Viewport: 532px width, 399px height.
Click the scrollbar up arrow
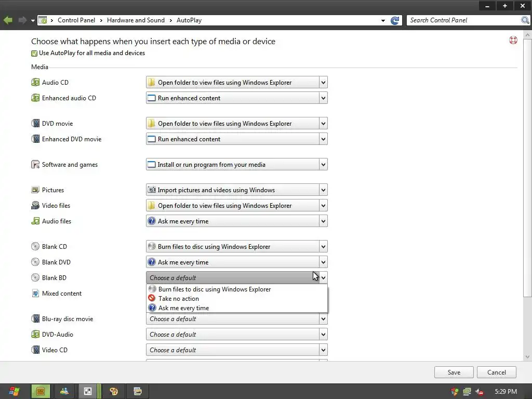(528, 35)
